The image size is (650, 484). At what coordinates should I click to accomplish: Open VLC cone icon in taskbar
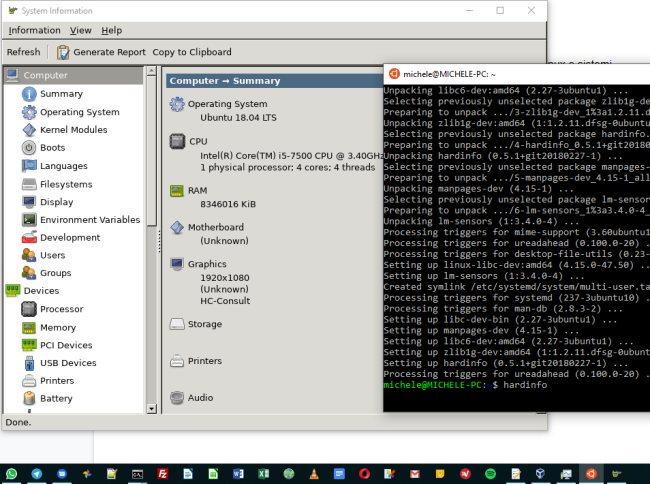click(314, 473)
